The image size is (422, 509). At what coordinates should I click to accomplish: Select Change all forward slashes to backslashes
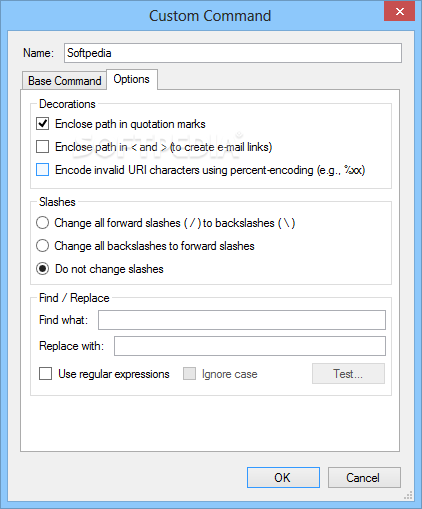point(43,223)
